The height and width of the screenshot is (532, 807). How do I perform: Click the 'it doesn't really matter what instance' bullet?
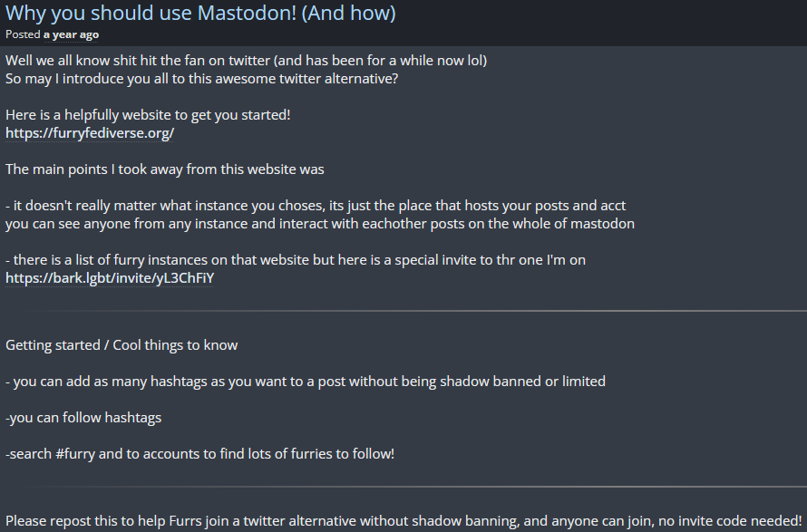(x=316, y=206)
